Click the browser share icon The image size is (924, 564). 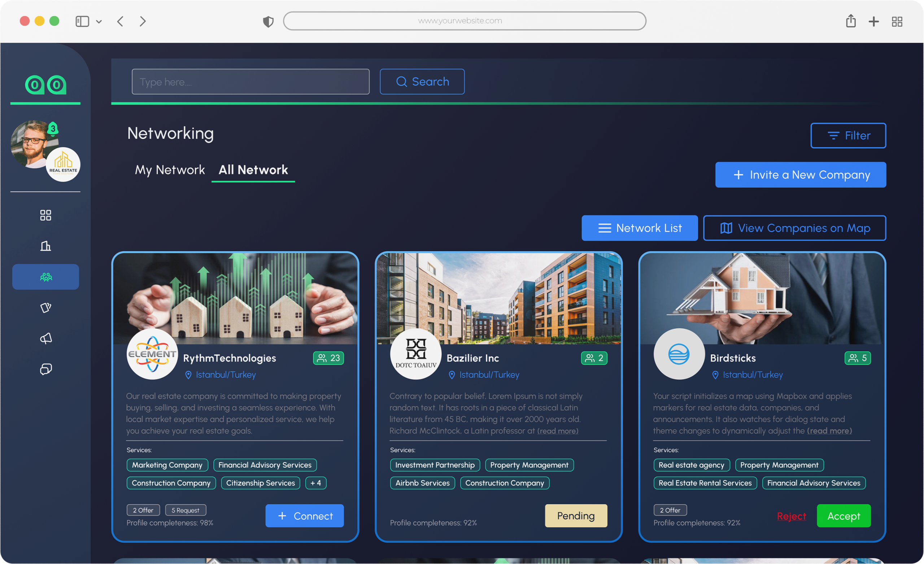click(850, 21)
